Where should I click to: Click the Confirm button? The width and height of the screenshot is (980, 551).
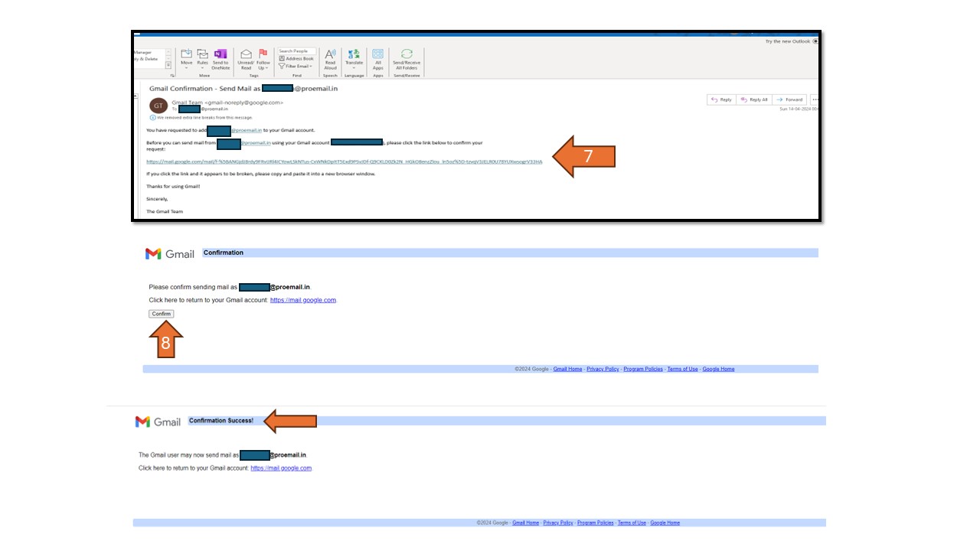[162, 314]
